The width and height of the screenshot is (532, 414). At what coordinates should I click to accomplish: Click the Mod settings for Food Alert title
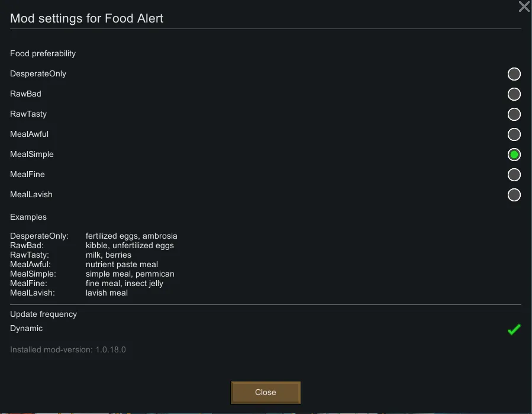(x=86, y=18)
